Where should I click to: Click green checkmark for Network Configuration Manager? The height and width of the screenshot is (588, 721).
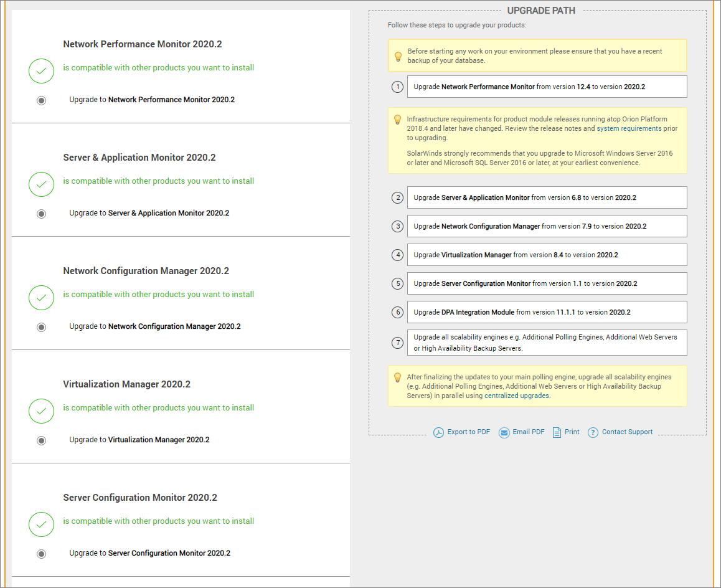pyautogui.click(x=41, y=298)
